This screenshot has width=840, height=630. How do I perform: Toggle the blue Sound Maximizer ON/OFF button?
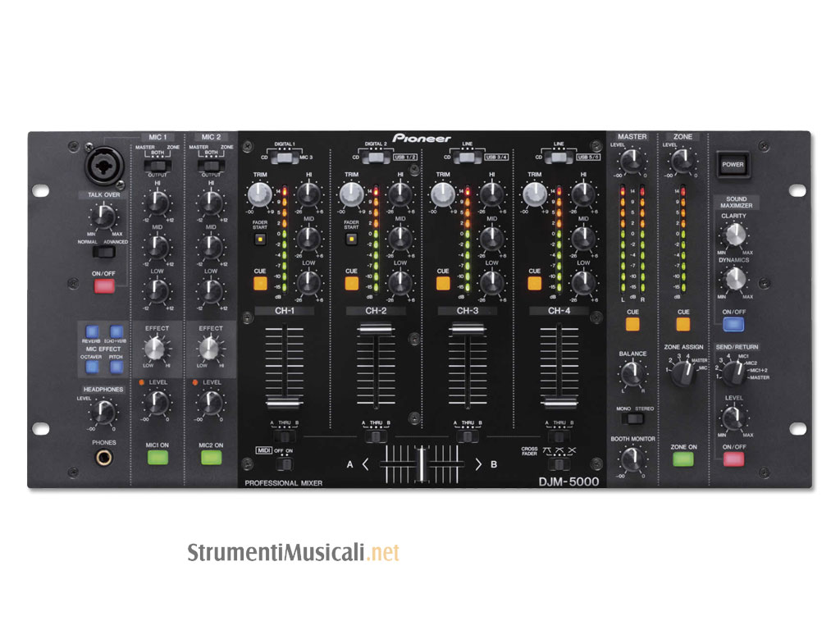click(x=734, y=323)
